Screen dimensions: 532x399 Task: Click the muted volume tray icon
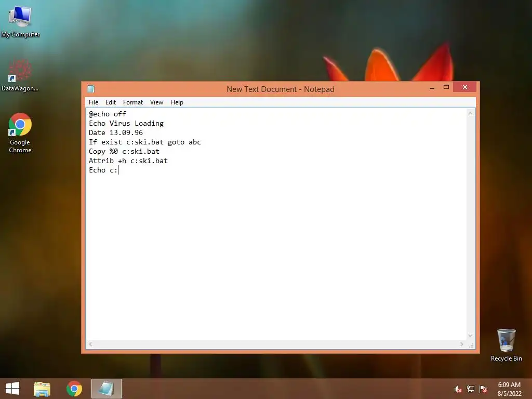(x=458, y=389)
